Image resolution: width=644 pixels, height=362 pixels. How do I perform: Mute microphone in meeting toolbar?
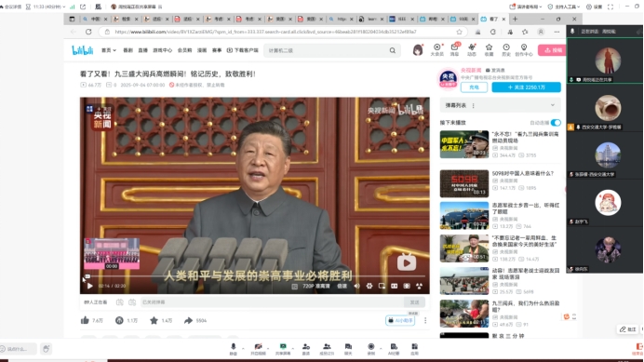click(234, 348)
